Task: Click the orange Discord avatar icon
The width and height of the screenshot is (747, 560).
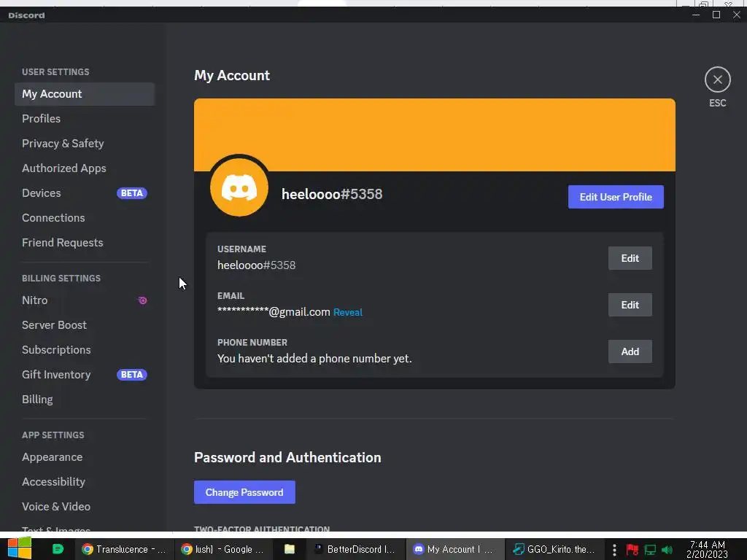Action: point(239,187)
